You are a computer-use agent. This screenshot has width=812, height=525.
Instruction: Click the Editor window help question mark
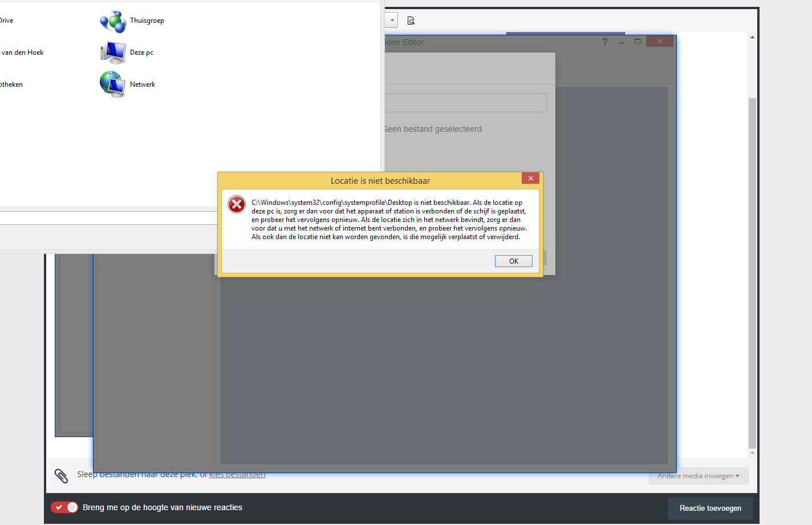605,42
